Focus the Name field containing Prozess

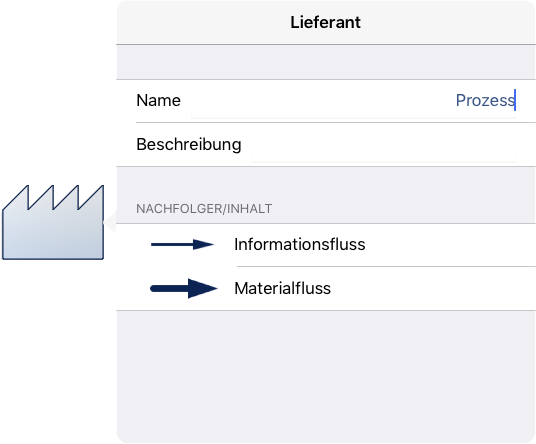[353, 101]
